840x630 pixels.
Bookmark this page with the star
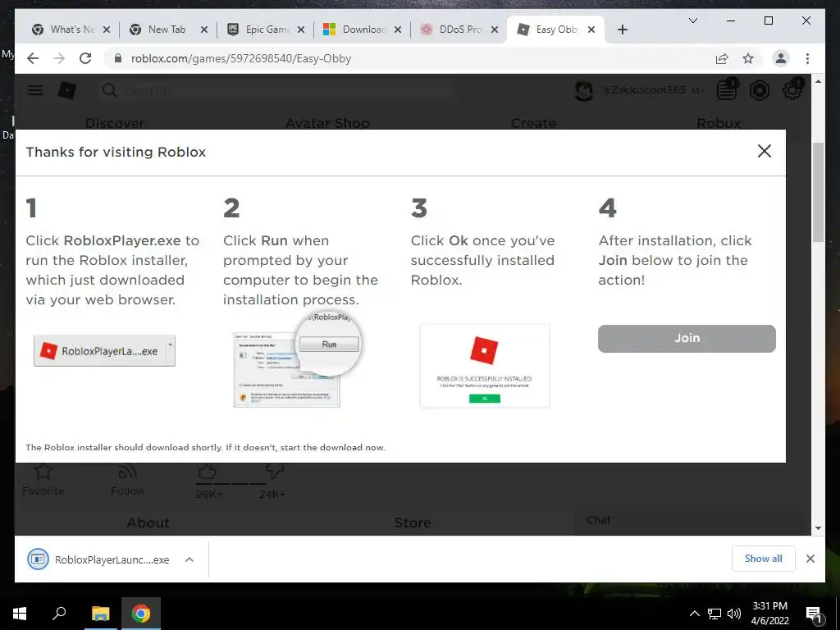[748, 58]
